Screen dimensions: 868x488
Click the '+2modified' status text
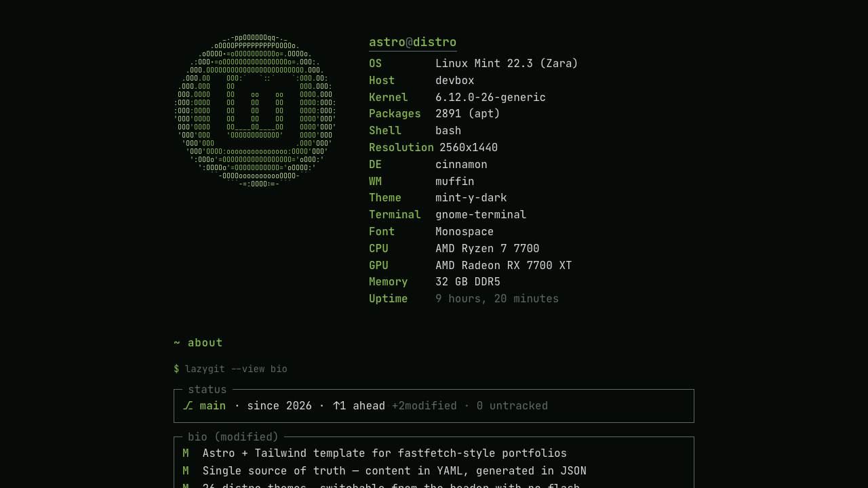coord(425,406)
